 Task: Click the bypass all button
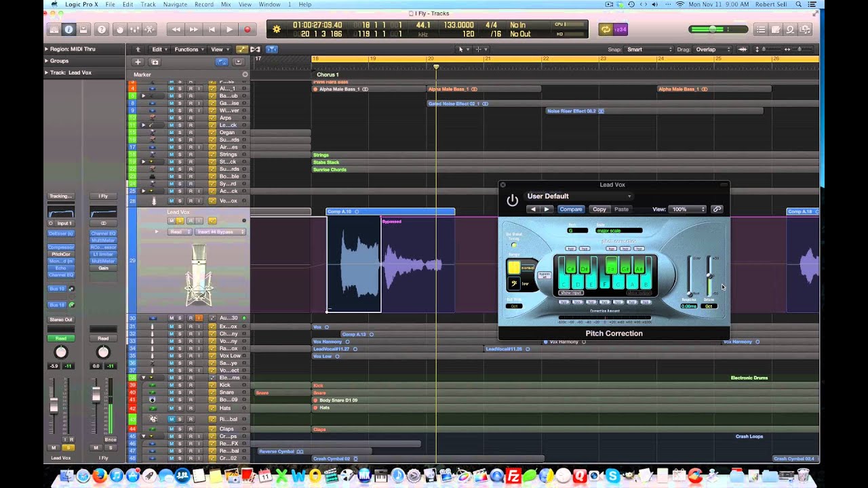[x=544, y=275]
